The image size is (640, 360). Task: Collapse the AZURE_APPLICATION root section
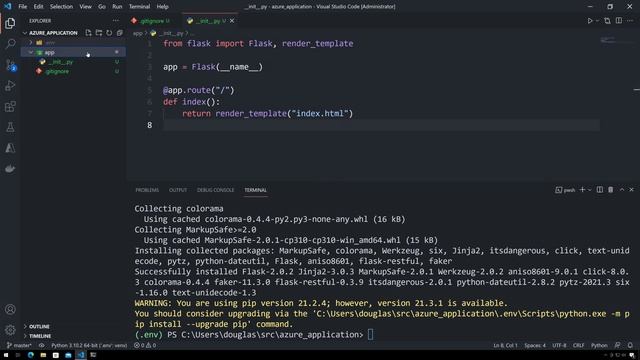point(25,33)
